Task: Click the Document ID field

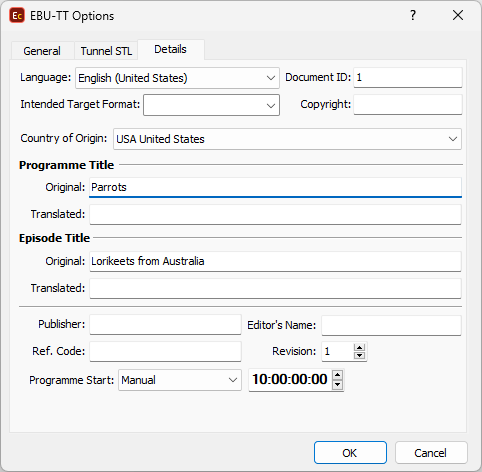Action: click(x=408, y=77)
